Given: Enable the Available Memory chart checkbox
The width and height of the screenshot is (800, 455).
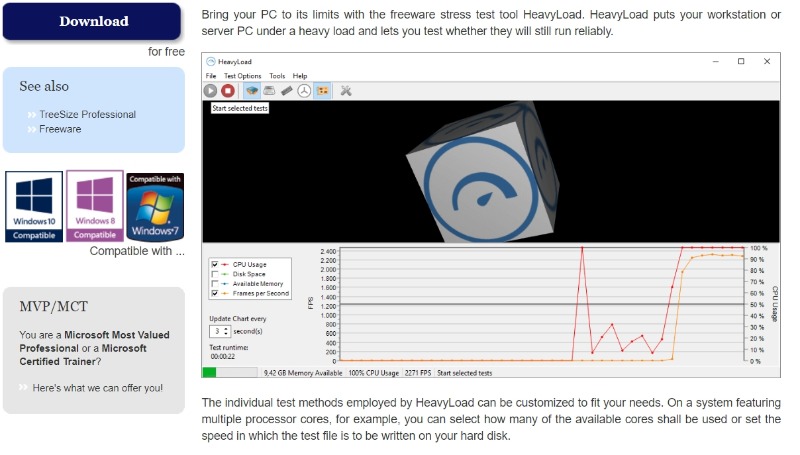Looking at the screenshot, I should click(215, 284).
